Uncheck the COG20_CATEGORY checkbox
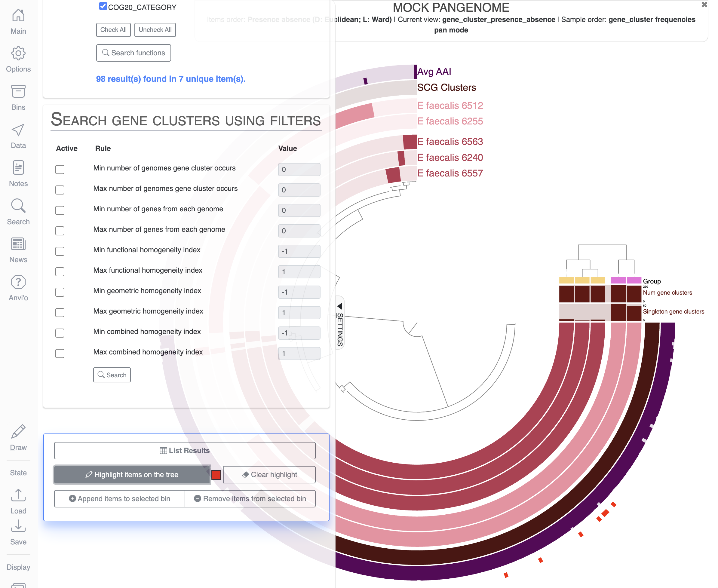718x588 pixels. 103,6
